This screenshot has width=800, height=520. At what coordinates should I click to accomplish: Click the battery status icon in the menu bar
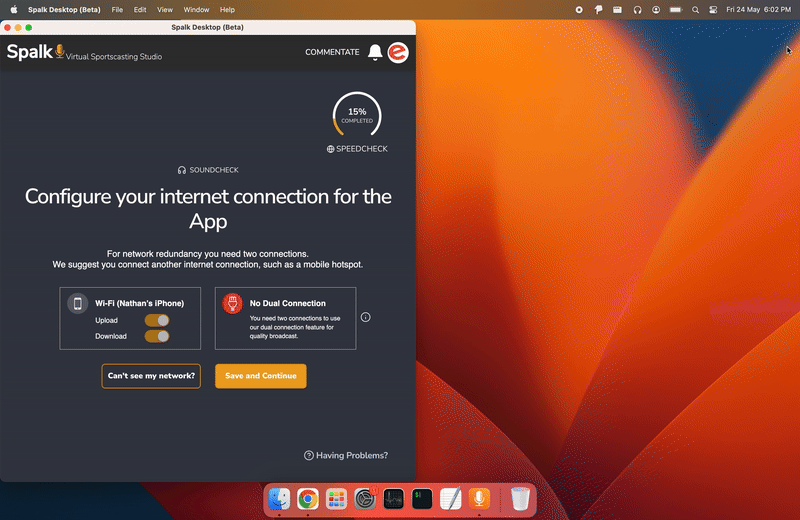click(676, 10)
